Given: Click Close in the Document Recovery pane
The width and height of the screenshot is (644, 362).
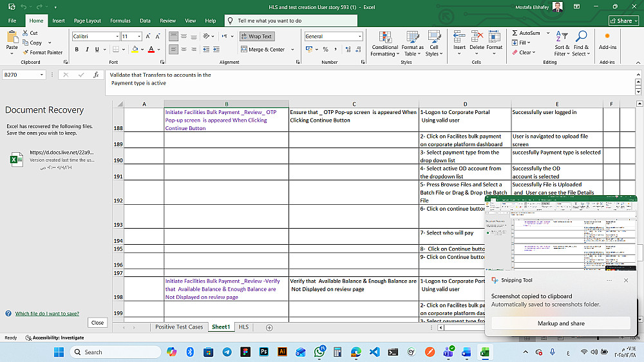Looking at the screenshot, I should (97, 323).
